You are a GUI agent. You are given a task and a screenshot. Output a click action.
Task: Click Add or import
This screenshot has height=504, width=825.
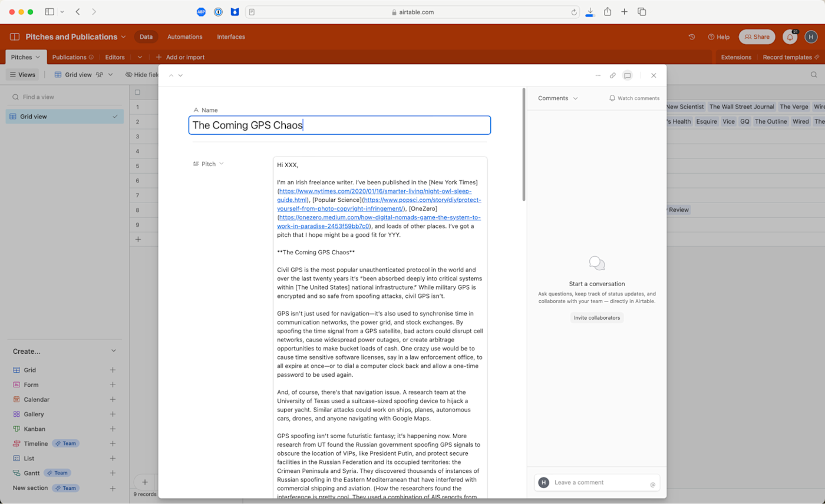click(x=180, y=57)
